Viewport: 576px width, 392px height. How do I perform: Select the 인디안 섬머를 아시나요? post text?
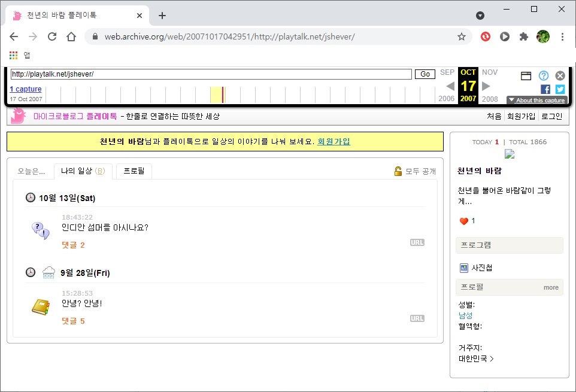(105, 227)
